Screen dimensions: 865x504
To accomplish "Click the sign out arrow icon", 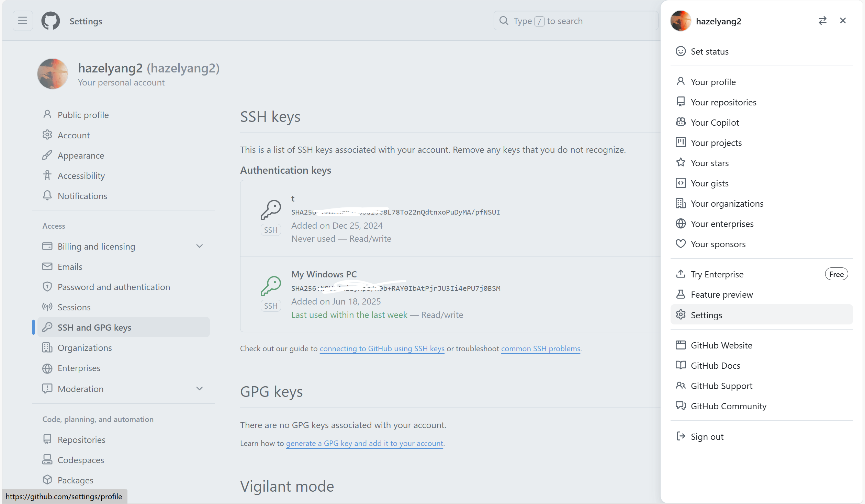I will [x=681, y=436].
